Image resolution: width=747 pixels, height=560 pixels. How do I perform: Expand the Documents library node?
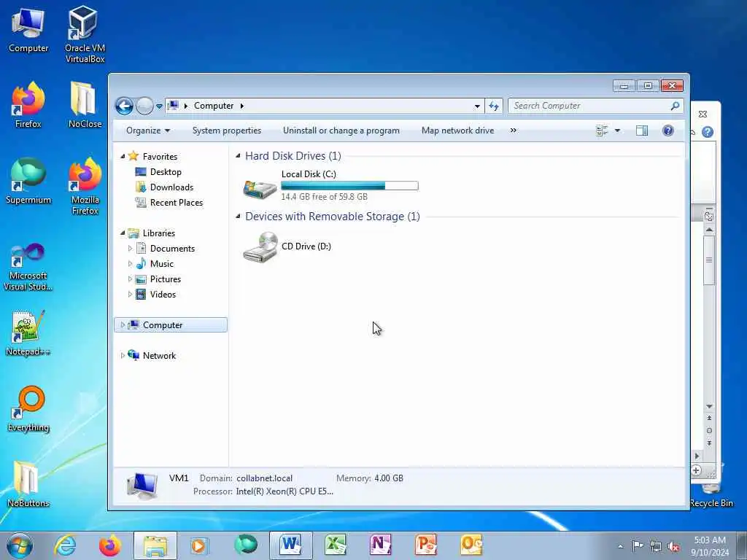coord(130,248)
